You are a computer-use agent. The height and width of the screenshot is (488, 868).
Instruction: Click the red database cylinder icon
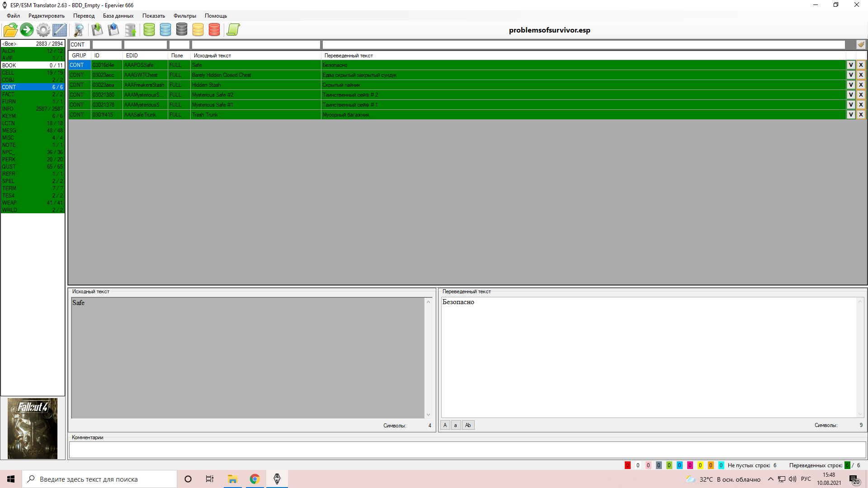214,30
